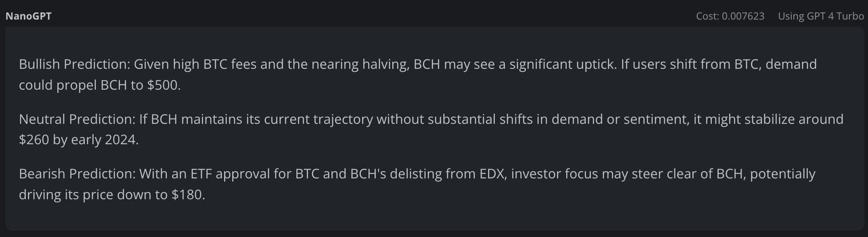
Task: Click the words ETF approval
Action: point(232,174)
